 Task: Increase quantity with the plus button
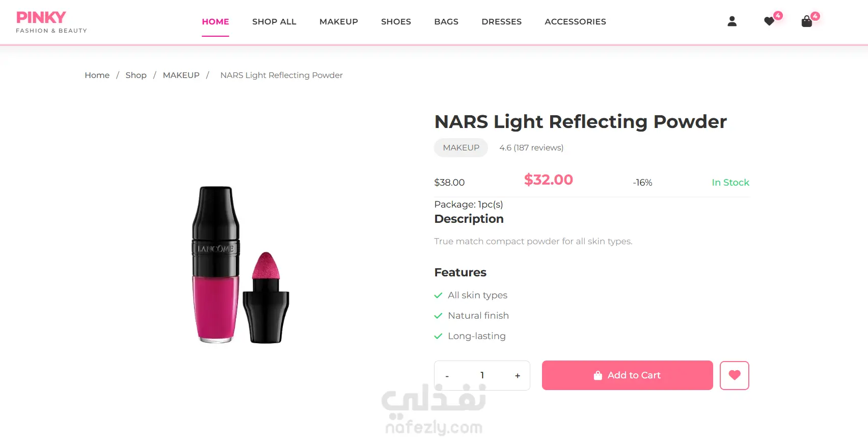[x=518, y=376]
